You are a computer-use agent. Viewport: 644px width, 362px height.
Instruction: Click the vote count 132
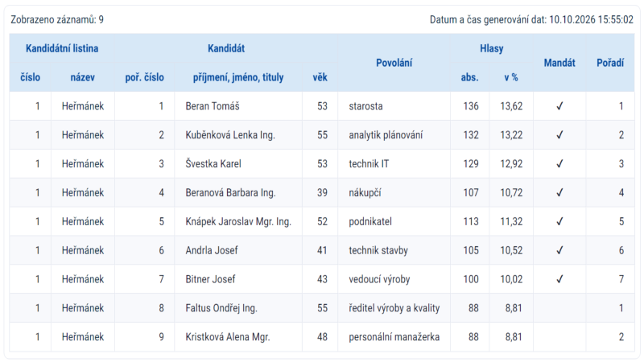click(471, 135)
